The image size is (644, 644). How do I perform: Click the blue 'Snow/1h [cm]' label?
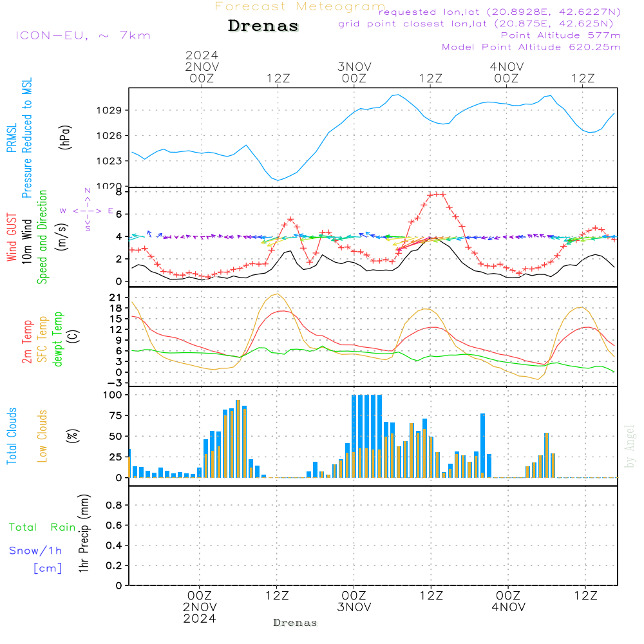(x=35, y=559)
